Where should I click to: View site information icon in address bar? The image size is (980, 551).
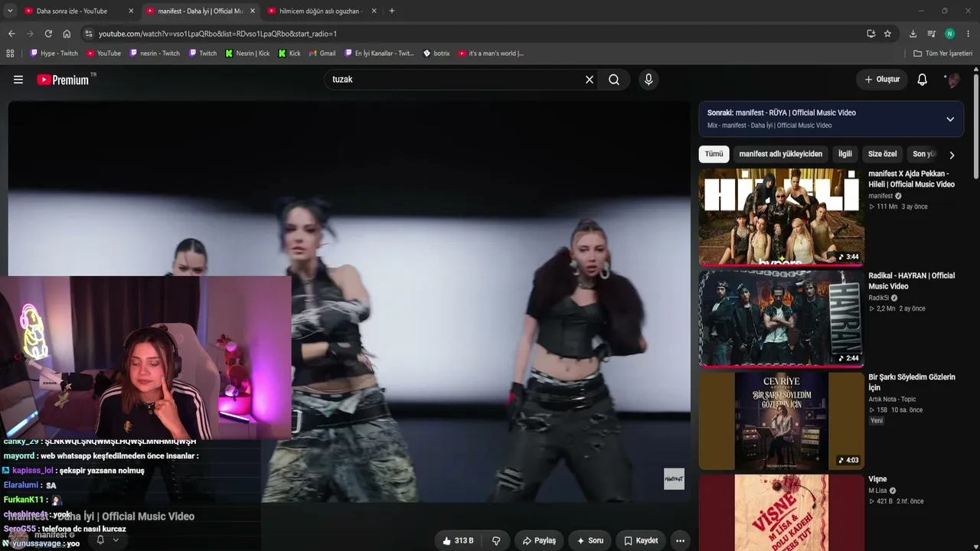click(x=89, y=34)
